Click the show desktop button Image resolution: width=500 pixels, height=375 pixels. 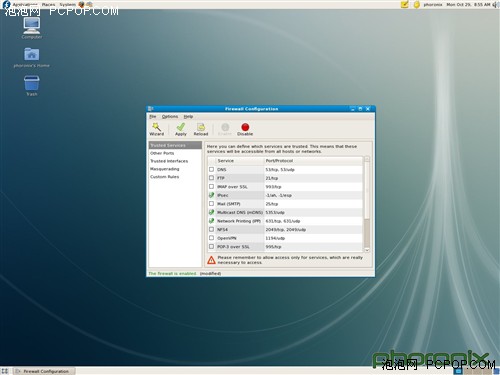pos(5,371)
